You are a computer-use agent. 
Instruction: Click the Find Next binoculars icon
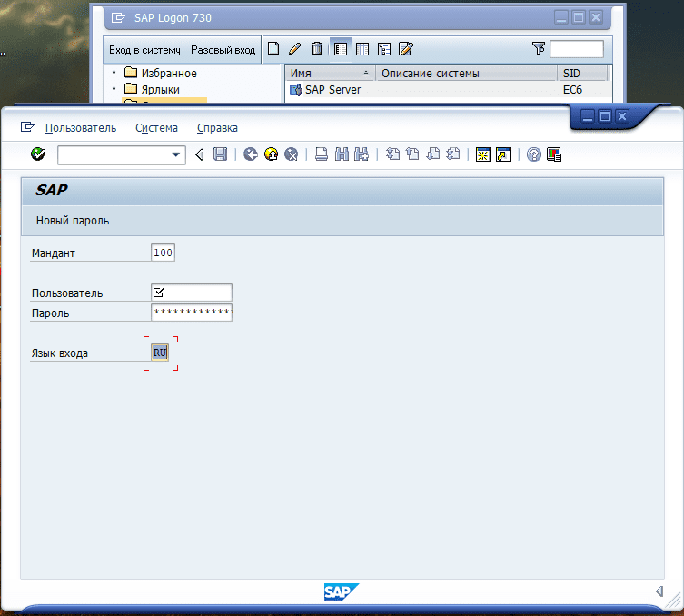[362, 154]
